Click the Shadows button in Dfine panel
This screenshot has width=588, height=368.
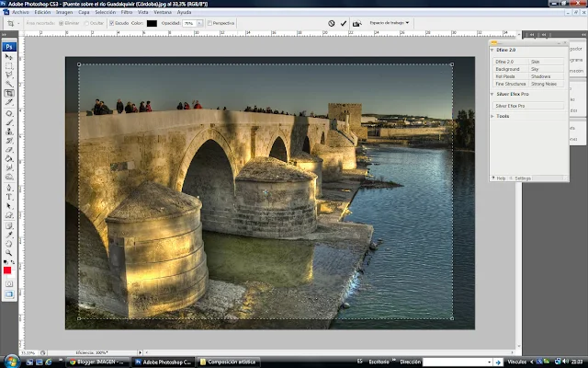(x=547, y=76)
